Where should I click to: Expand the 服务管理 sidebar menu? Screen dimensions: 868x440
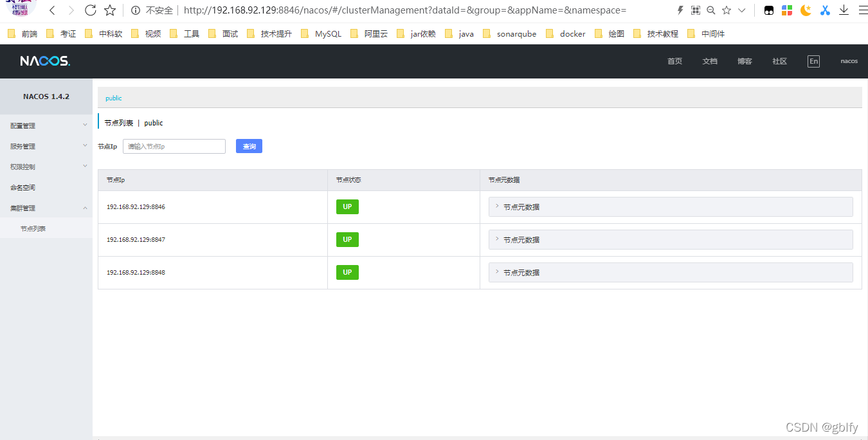[x=46, y=146]
